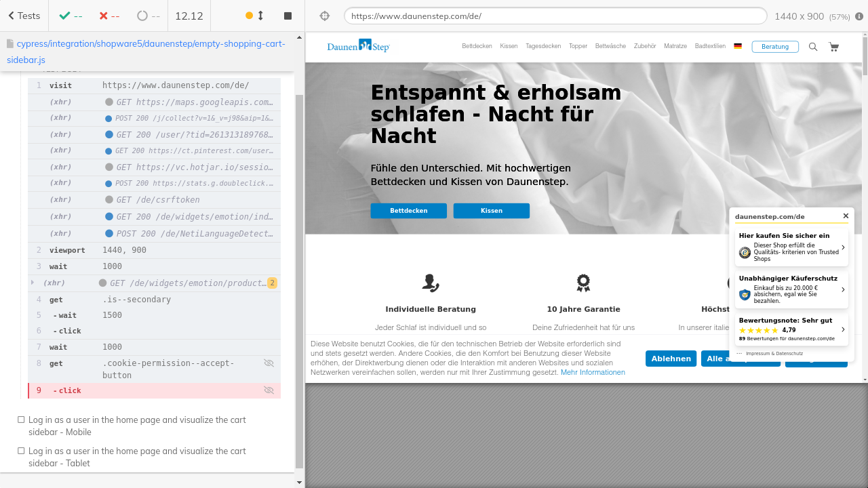This screenshot has width=868, height=488.
Task: Click the German flag language icon
Action: point(738,47)
